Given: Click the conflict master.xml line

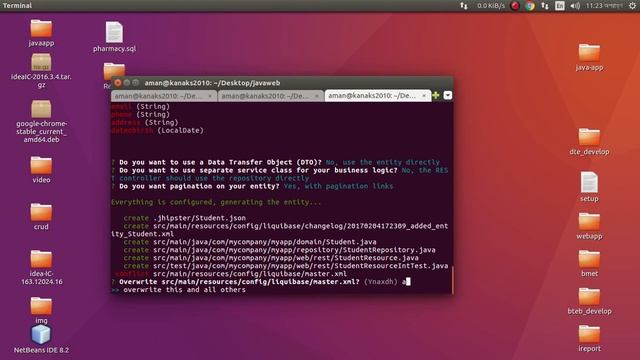Looking at the screenshot, I should (x=231, y=274).
